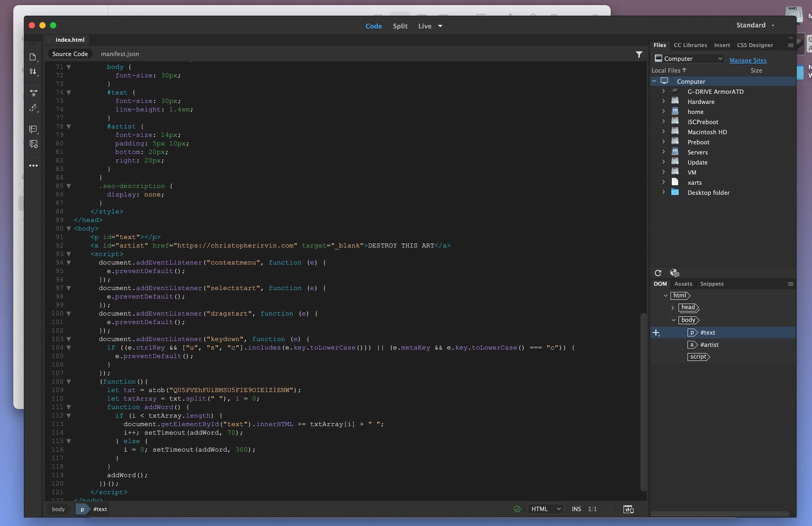The image size is (812, 526).
Task: Open the Computer site dropdown
Action: click(x=688, y=59)
